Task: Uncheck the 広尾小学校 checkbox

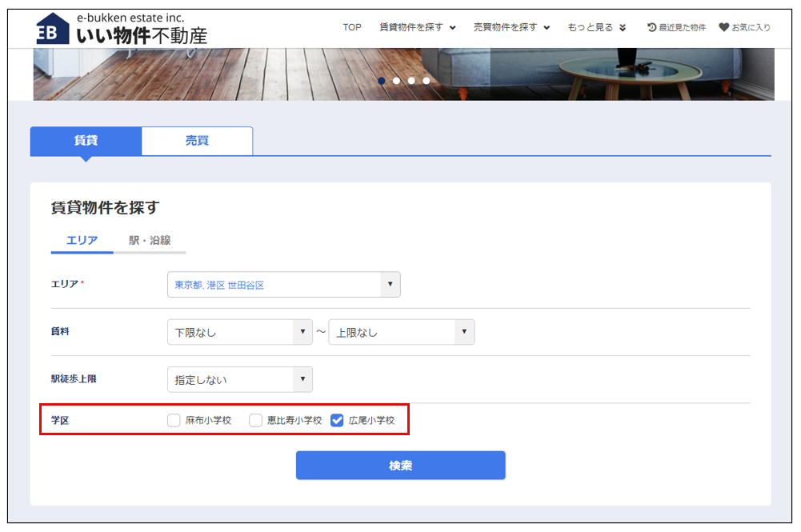Action: 337,420
